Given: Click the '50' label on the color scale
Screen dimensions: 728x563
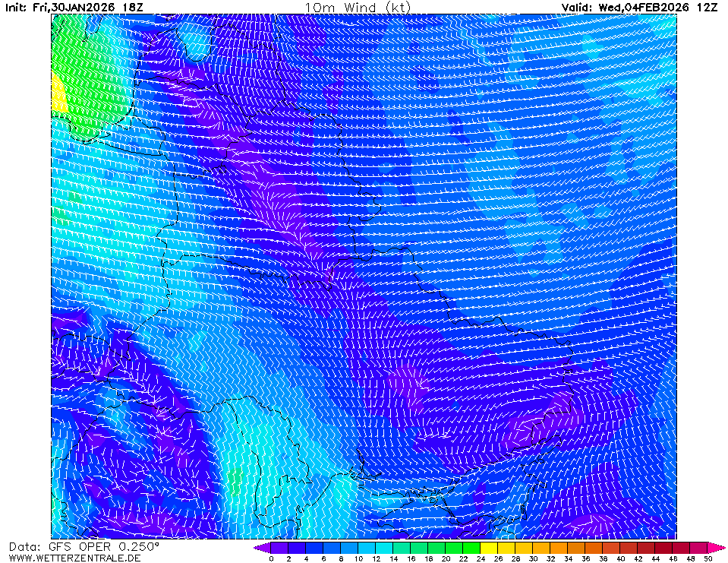Looking at the screenshot, I should [708, 558].
